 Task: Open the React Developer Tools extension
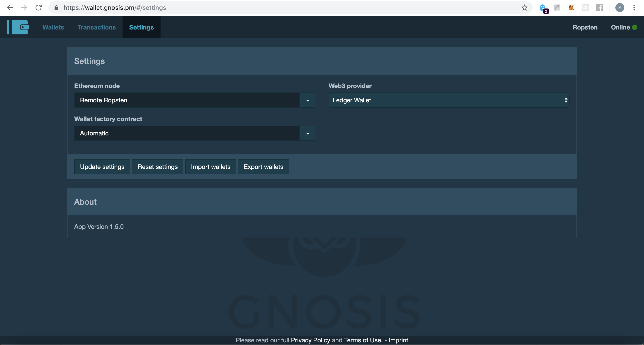585,8
